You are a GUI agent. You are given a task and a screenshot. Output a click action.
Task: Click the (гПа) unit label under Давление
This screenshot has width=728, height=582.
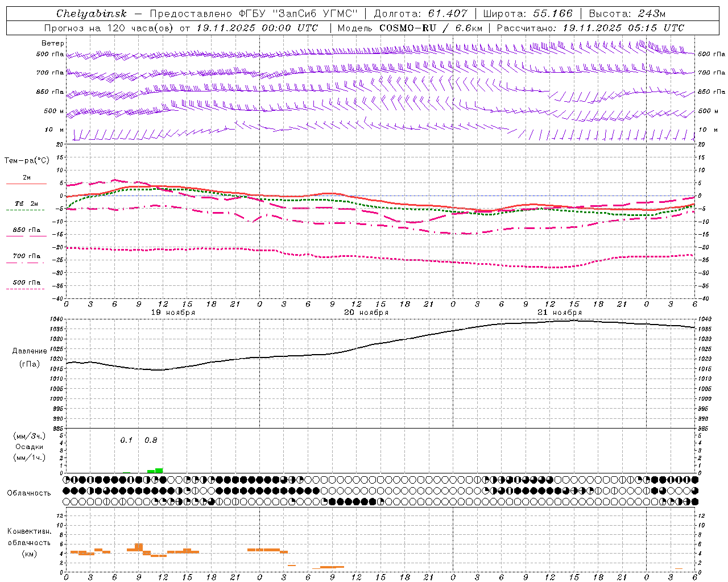[30, 364]
